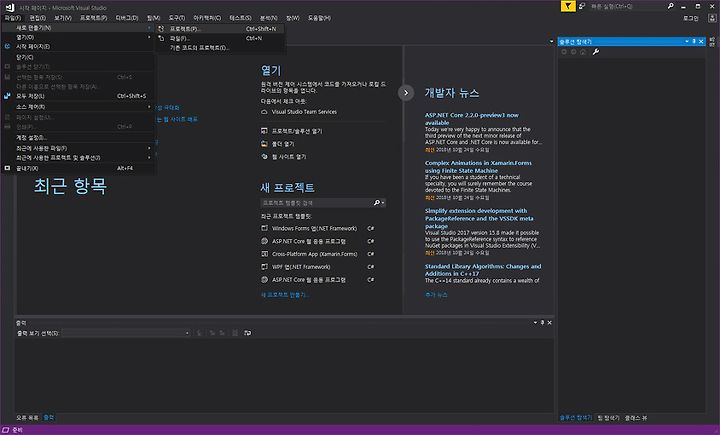Click the forward arrow icon in Solution Explorer toolbar
Viewport: 720px width, 435px height.
pos(574,52)
